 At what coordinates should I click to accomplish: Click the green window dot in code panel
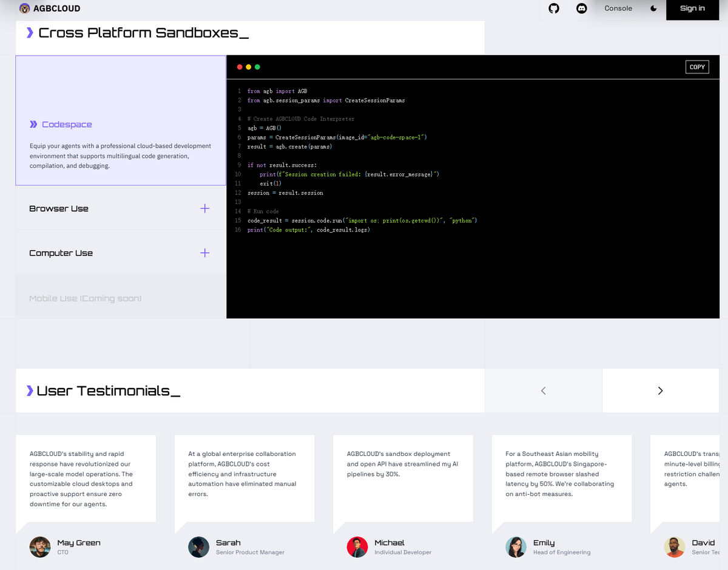(x=257, y=67)
